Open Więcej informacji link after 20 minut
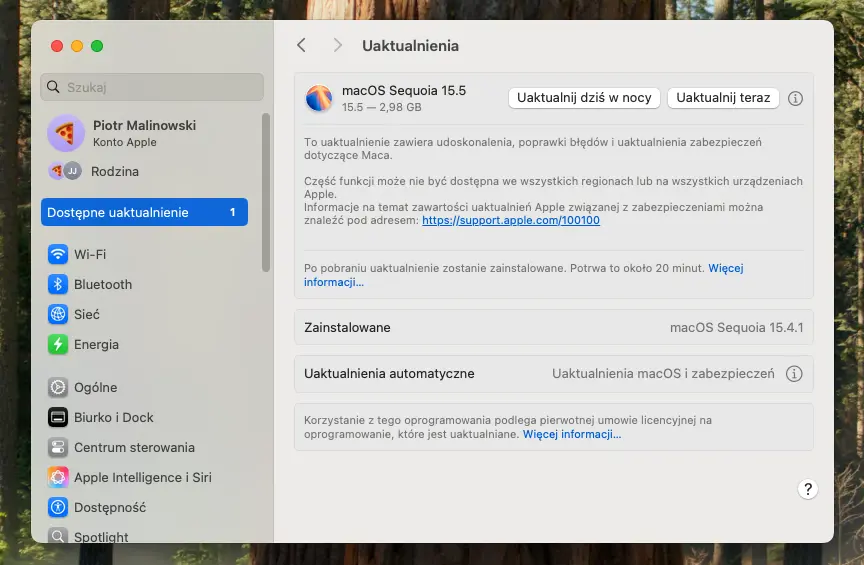This screenshot has height=565, width=864. point(523,275)
